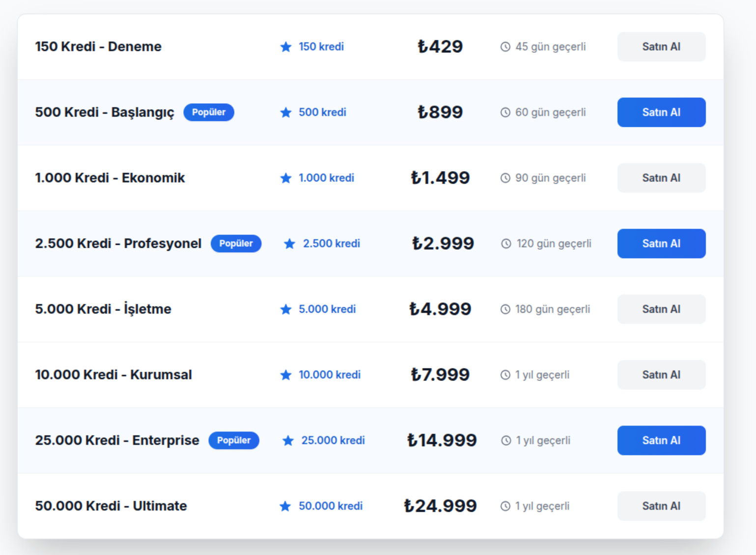Click the clock icon beside 45 gün geçerli
Viewport: 756px width, 555px height.
[x=505, y=47]
